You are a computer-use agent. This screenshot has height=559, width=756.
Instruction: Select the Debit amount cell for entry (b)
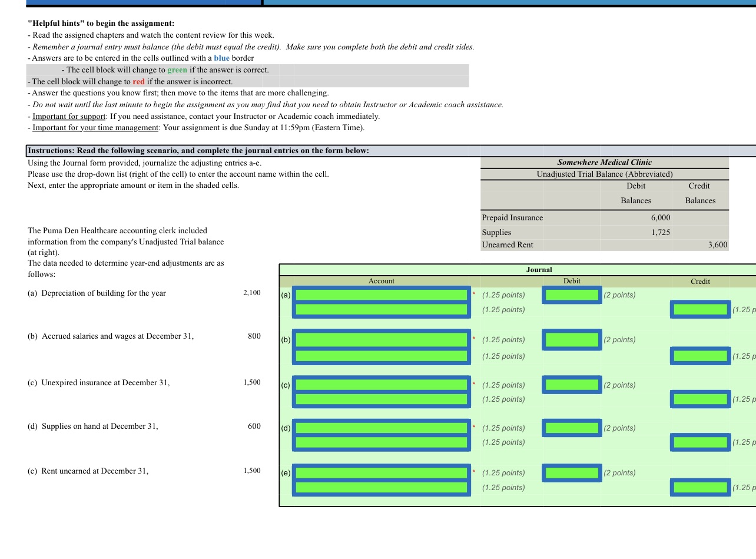click(572, 339)
